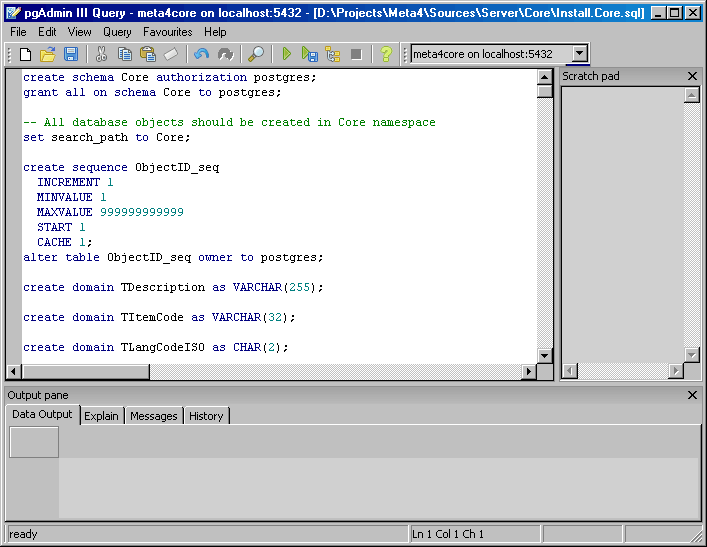Click the 'create domain TDescription' line
This screenshot has height=547, width=707.
(x=173, y=287)
